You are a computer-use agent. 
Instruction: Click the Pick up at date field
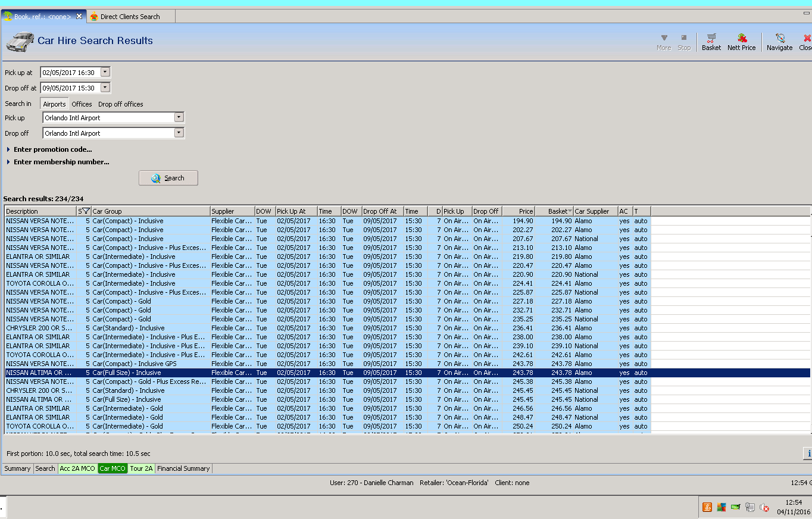70,72
